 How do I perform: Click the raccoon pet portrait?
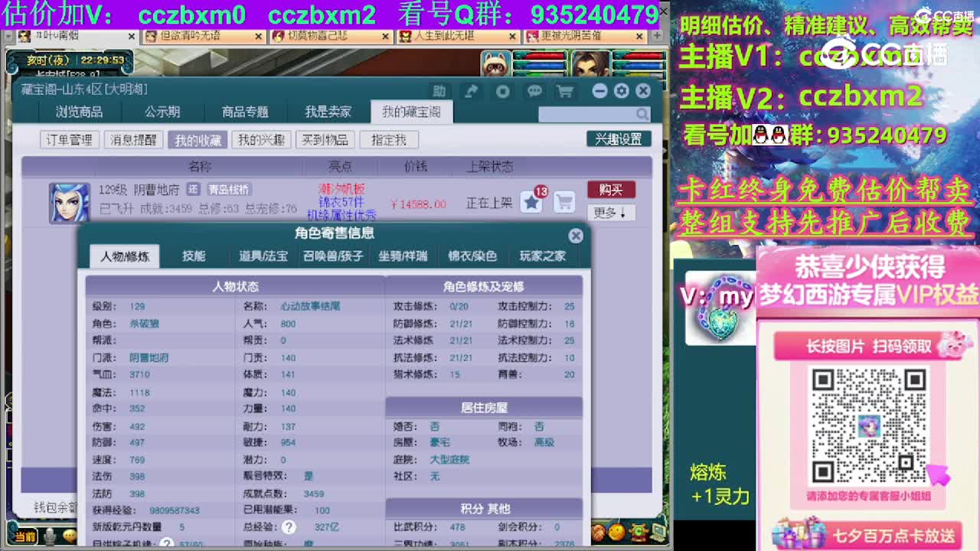click(x=496, y=65)
